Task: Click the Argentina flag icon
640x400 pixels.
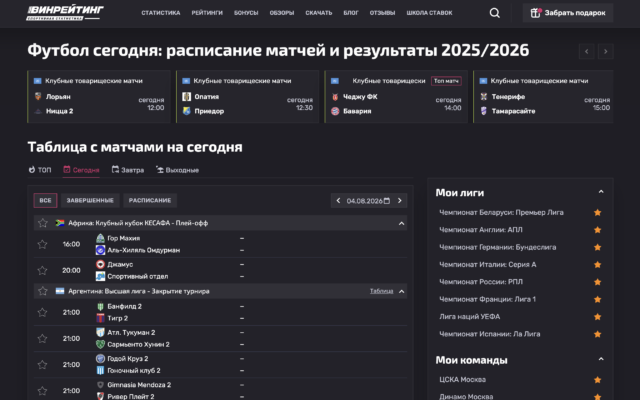Action: point(60,291)
